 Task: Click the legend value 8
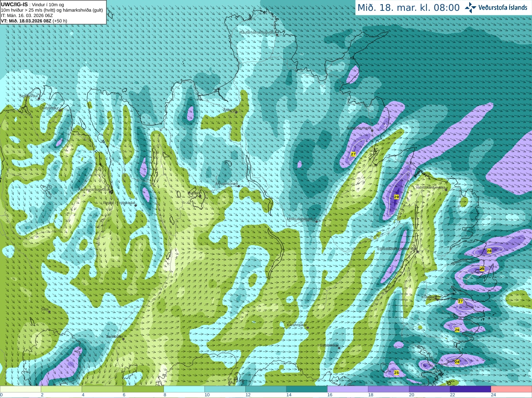pos(165,395)
